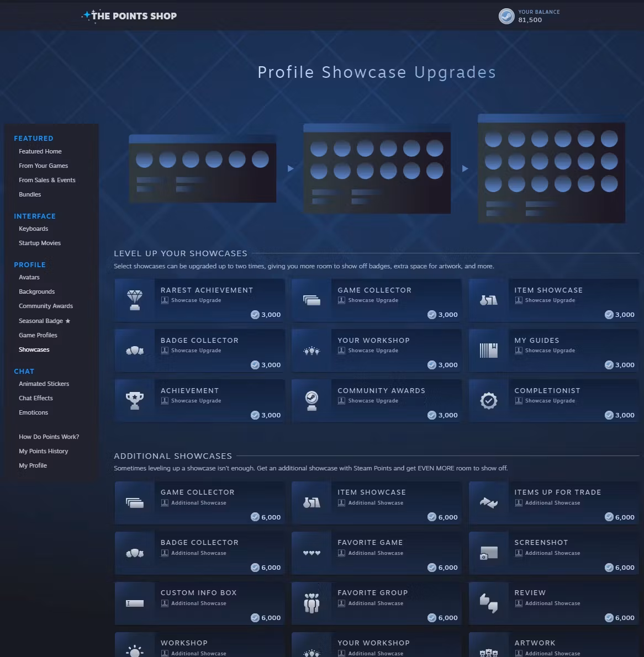This screenshot has height=657, width=644.
Task: Select Backgrounds in the Profile section
Action: pyautogui.click(x=37, y=292)
